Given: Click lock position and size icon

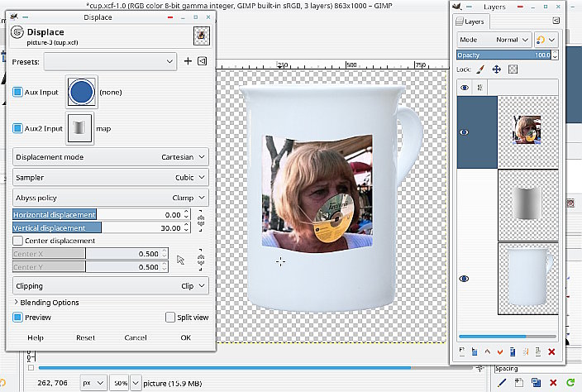Looking at the screenshot, I should click(x=497, y=70).
